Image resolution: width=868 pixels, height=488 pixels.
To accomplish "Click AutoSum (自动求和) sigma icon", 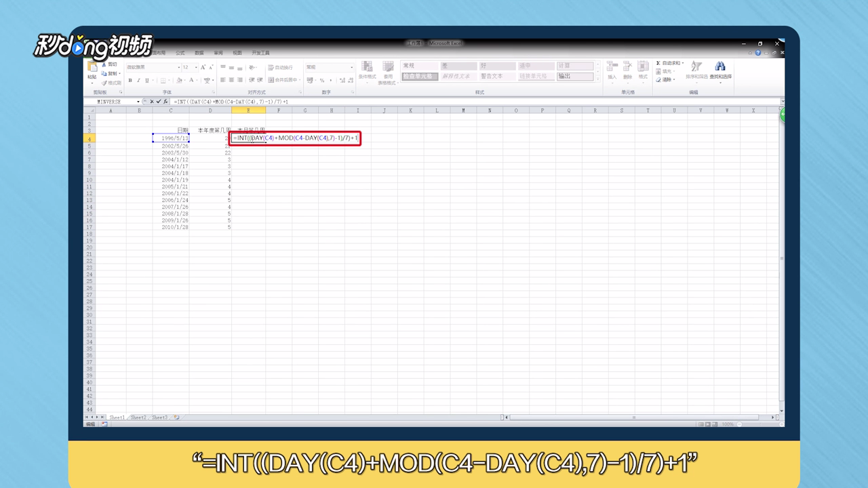I will [658, 63].
